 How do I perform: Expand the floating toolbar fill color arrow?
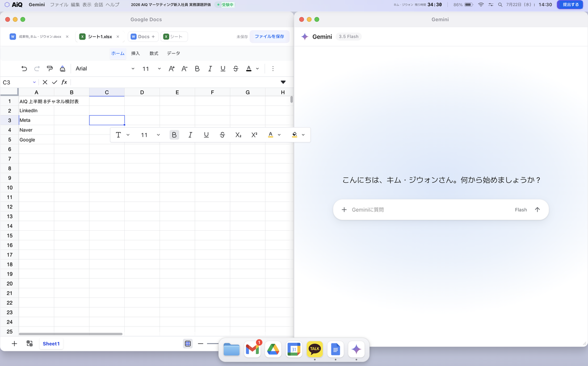tap(303, 135)
